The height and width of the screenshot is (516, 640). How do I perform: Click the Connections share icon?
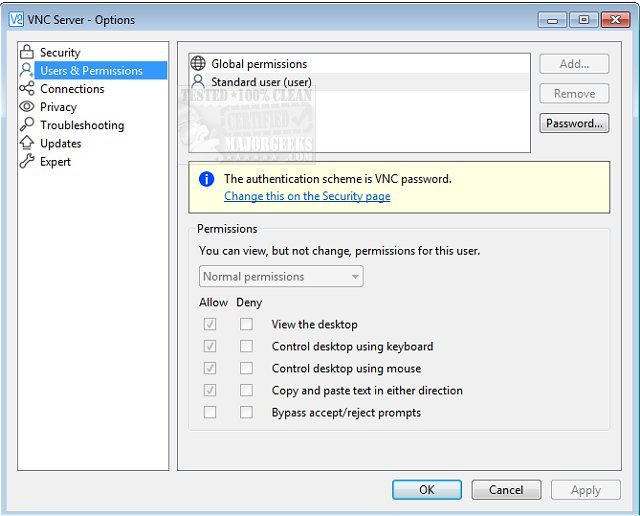pos(27,89)
